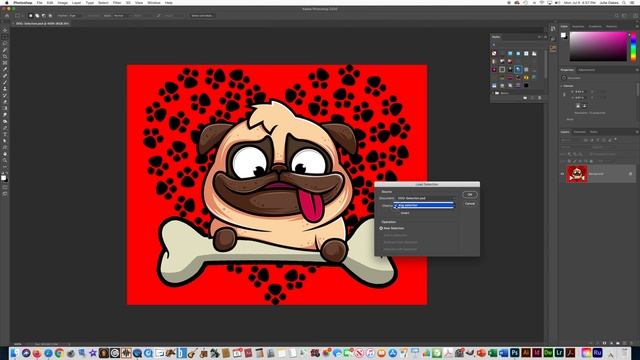Click Cancel in Load Selection dialog

(470, 203)
